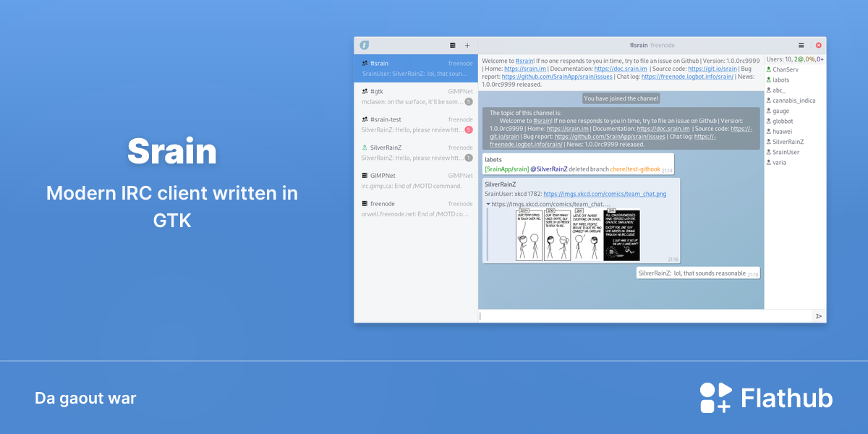The image size is (868, 434).
Task: Select huawei in the user list
Action: 782,132
